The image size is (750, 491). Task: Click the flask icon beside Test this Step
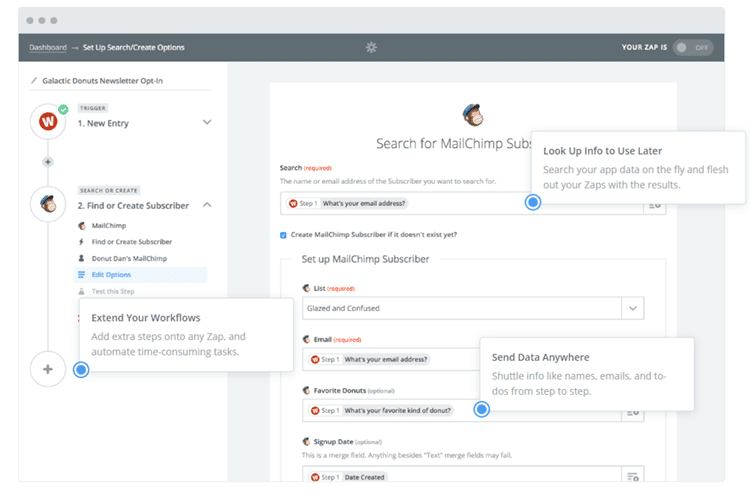[81, 291]
